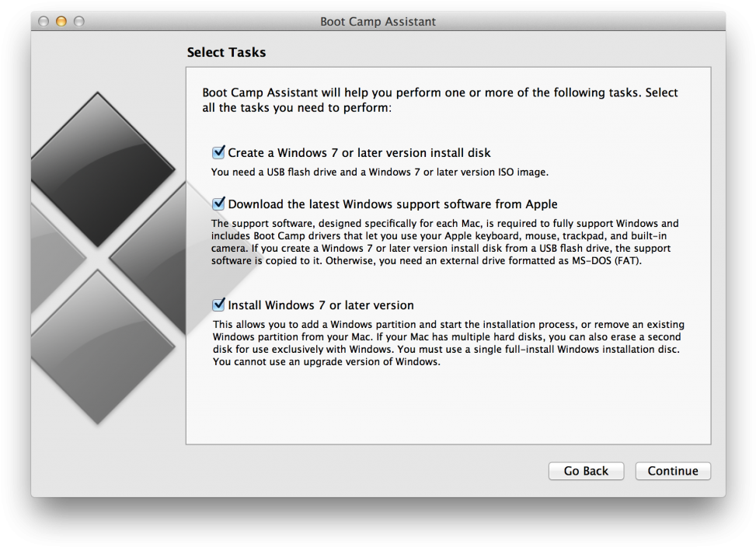The image size is (756, 547).
Task: Go Back to previous step
Action: (586, 471)
